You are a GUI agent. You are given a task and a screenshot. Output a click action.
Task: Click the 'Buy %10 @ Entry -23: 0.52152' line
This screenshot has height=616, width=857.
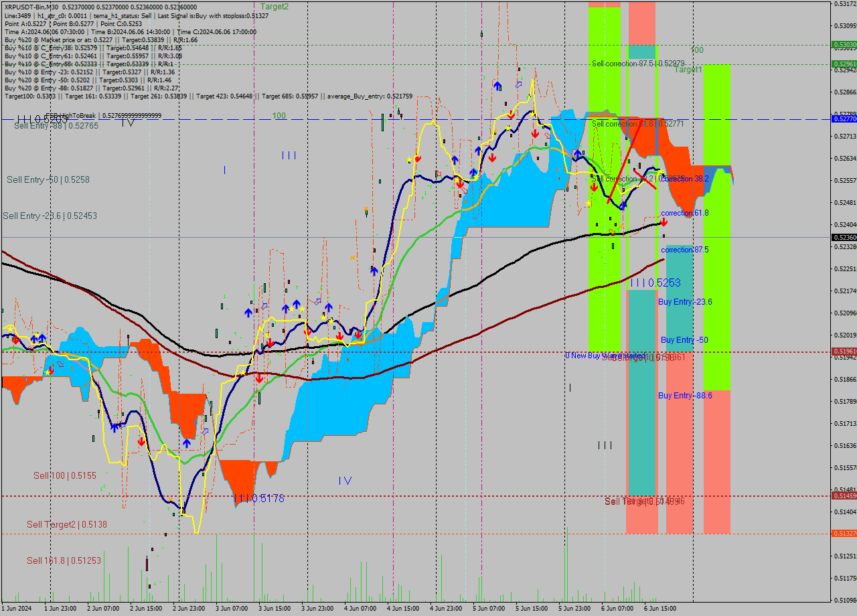(90, 72)
